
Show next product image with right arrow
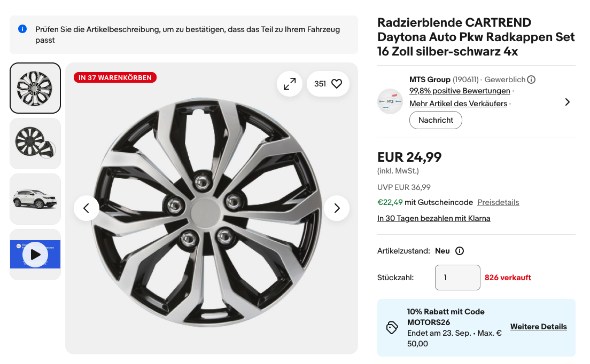pyautogui.click(x=337, y=208)
